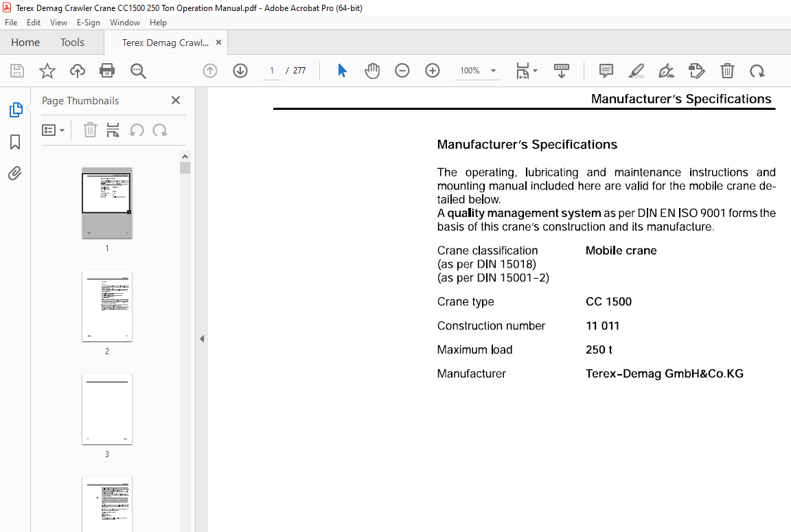Click the '11 011' construction number value
The height and width of the screenshot is (532, 791).
[x=602, y=326]
